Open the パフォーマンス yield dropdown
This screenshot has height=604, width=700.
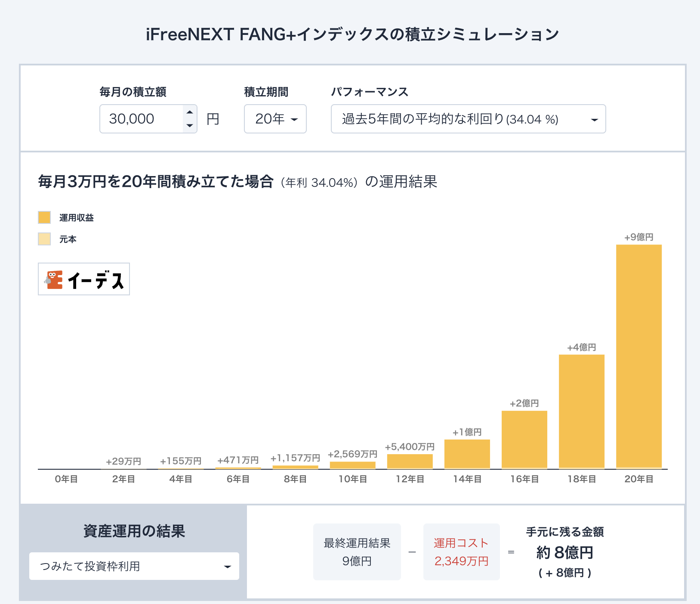coord(468,119)
